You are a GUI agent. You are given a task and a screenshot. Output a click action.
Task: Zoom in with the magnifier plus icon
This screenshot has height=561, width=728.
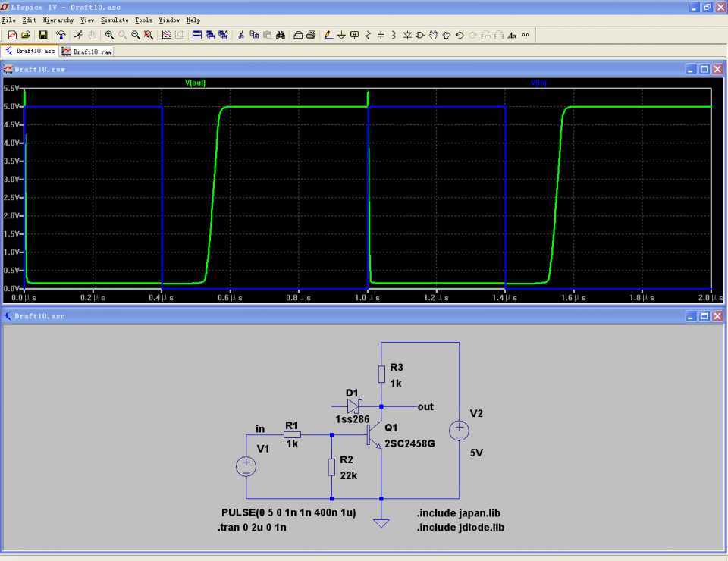(109, 35)
